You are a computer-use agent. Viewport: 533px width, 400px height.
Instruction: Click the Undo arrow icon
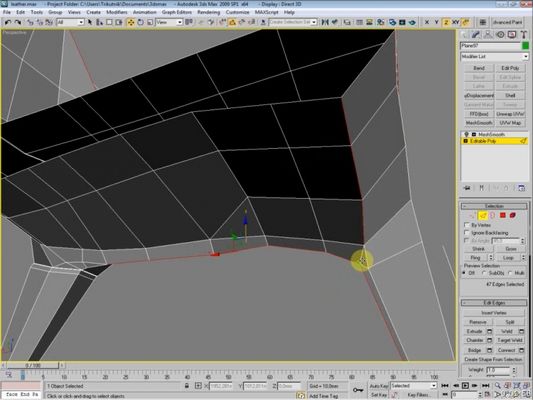point(8,22)
